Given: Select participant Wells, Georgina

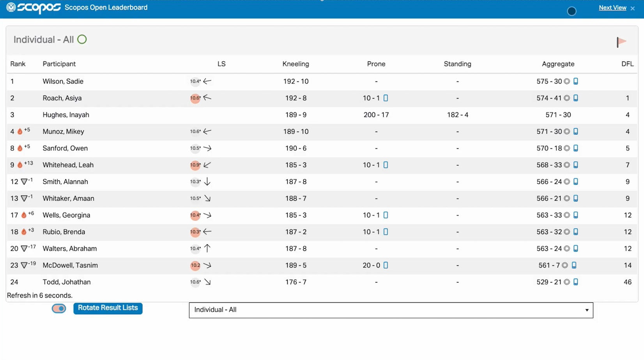Looking at the screenshot, I should click(x=66, y=215).
